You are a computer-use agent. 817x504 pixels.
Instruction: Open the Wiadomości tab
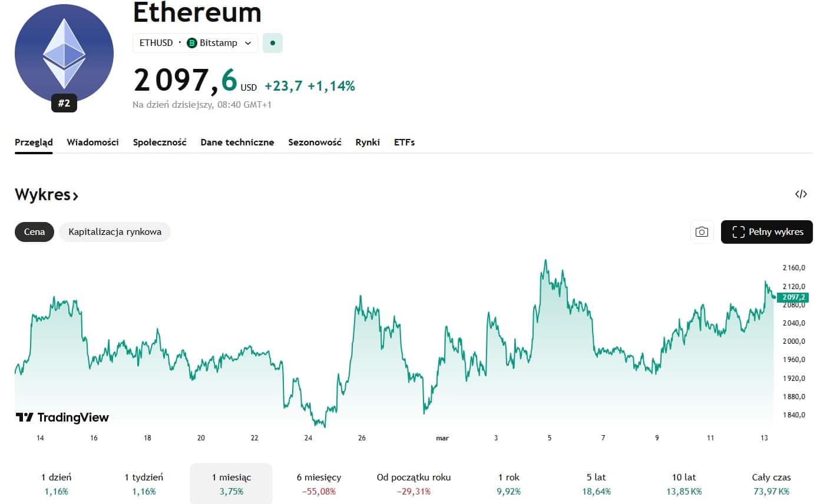click(x=92, y=142)
